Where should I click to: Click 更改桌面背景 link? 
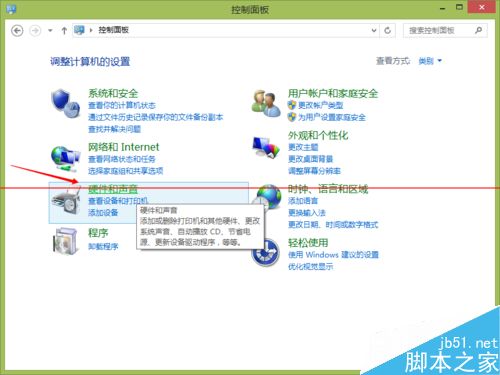click(x=310, y=159)
